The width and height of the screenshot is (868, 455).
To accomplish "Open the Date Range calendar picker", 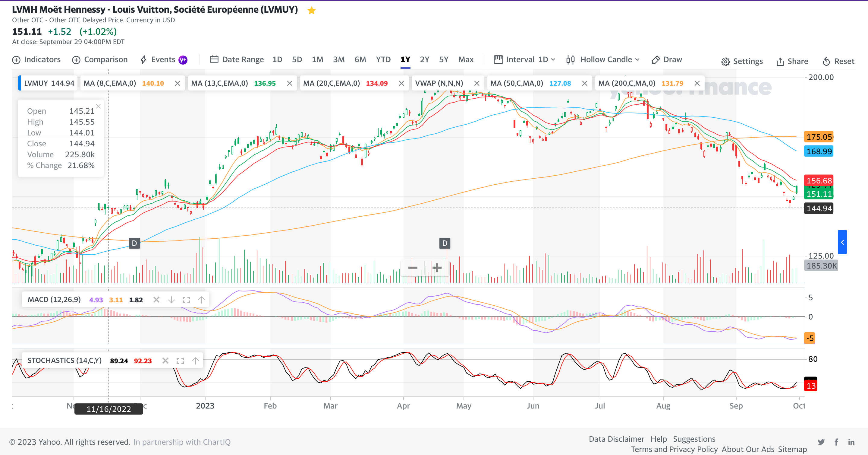I will [x=214, y=59].
